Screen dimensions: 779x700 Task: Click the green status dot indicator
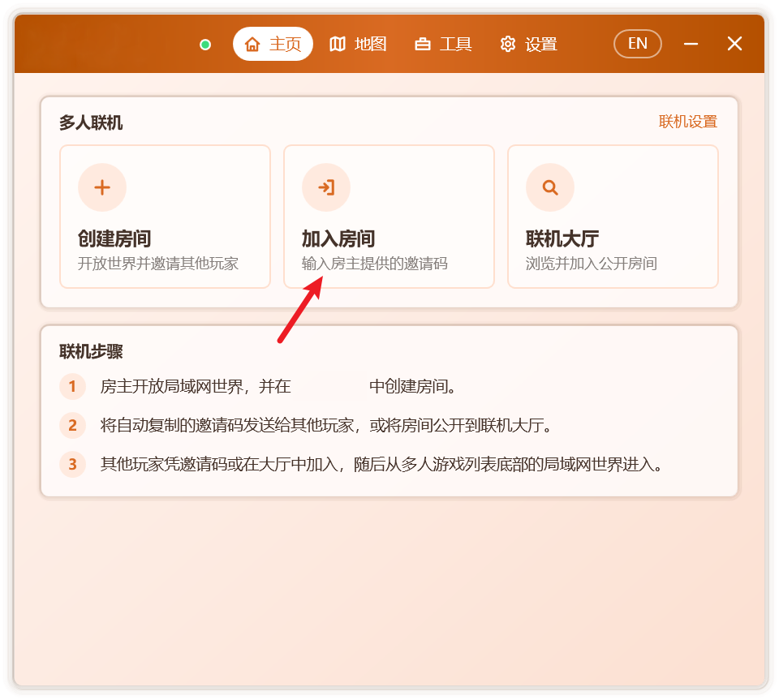click(205, 45)
